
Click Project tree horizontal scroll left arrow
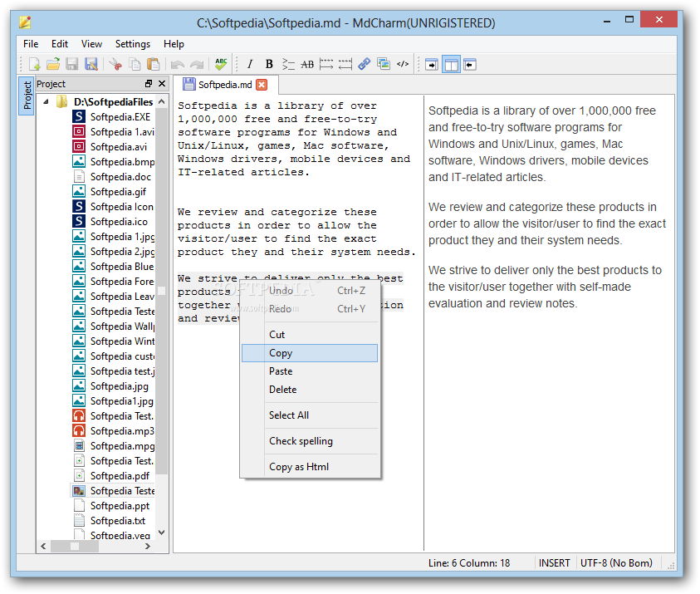(x=43, y=546)
